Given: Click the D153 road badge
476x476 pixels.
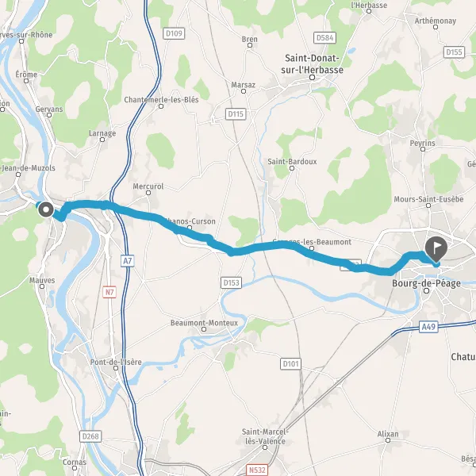Looking at the screenshot, I should pyautogui.click(x=232, y=282).
